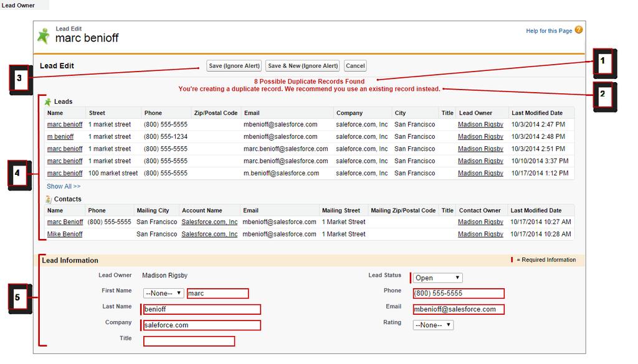Click the Lead Owner tab label at top

(x=18, y=5)
